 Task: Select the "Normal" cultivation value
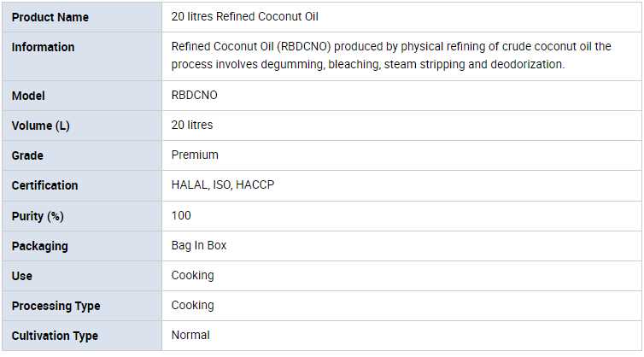(x=190, y=336)
